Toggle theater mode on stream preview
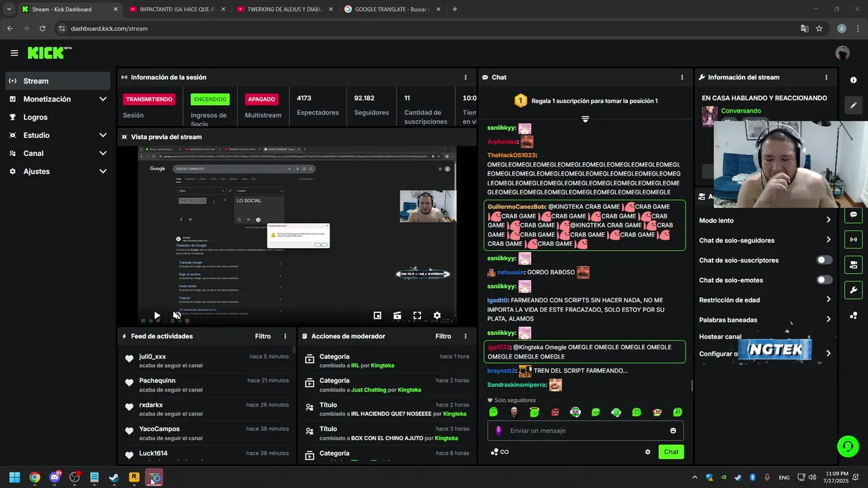 pos(397,315)
